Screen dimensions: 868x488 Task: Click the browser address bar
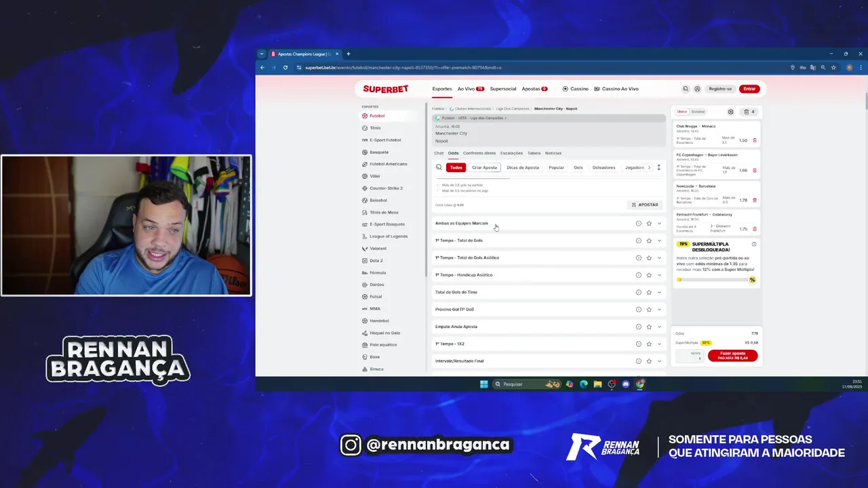[542, 67]
